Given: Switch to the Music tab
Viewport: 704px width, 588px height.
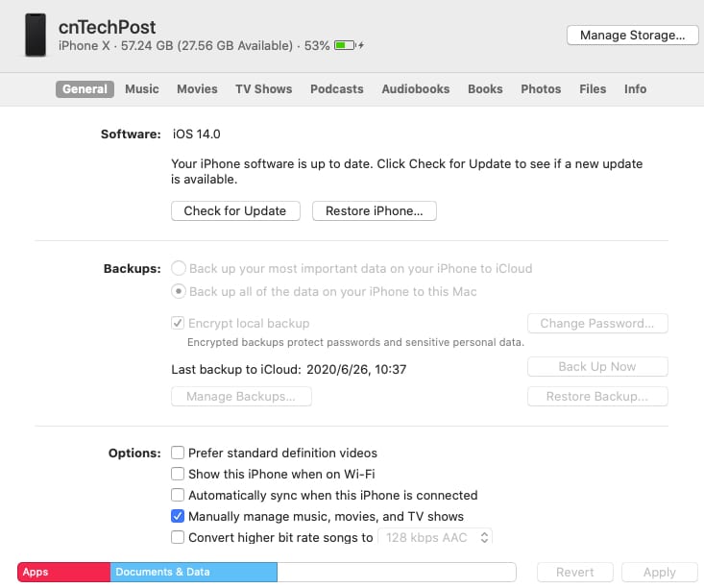Looking at the screenshot, I should click(142, 88).
